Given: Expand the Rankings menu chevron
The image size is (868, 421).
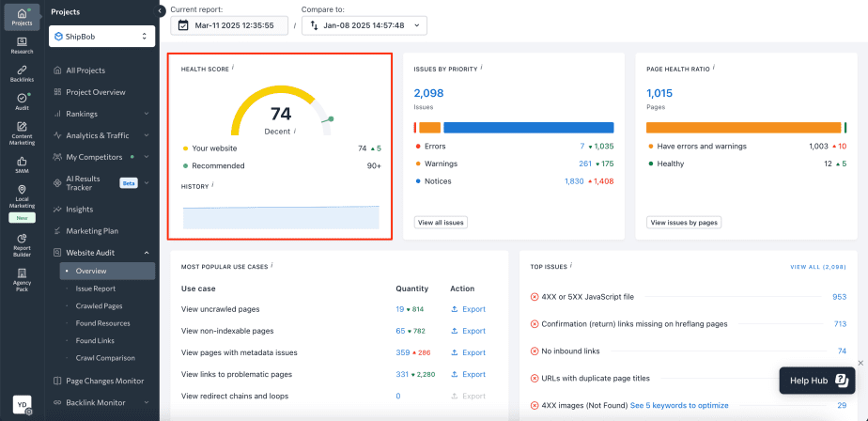Looking at the screenshot, I should [x=147, y=114].
